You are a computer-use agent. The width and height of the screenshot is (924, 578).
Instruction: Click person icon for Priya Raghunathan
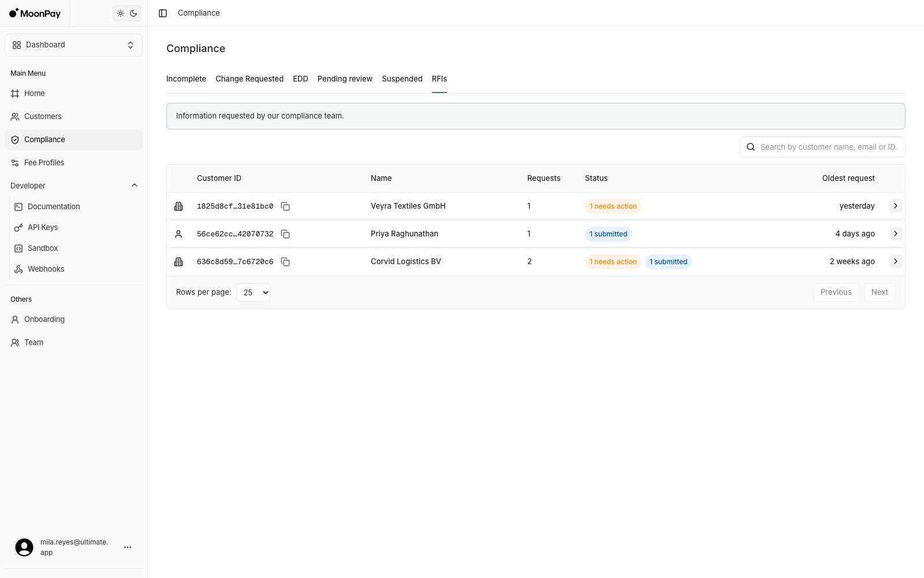coord(178,234)
